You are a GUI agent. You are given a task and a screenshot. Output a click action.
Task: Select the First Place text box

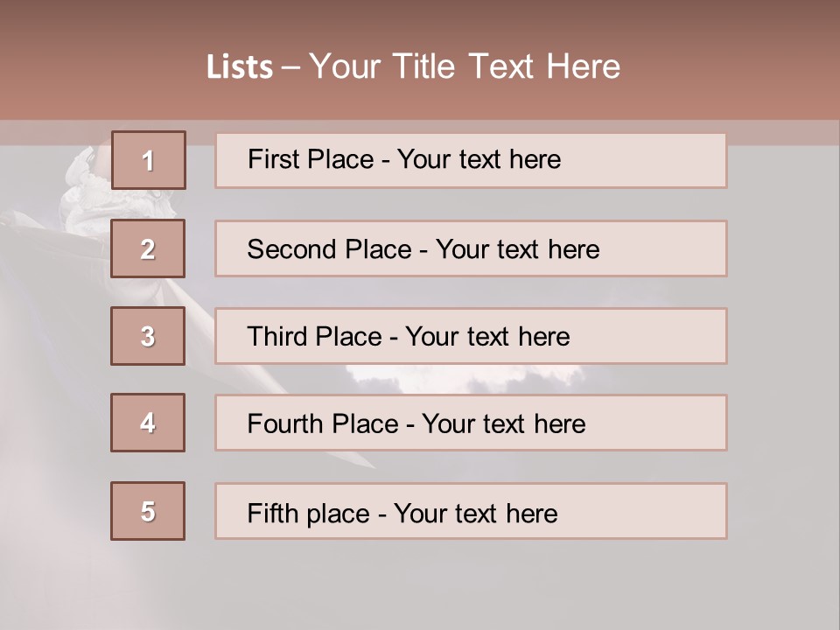coord(471,160)
